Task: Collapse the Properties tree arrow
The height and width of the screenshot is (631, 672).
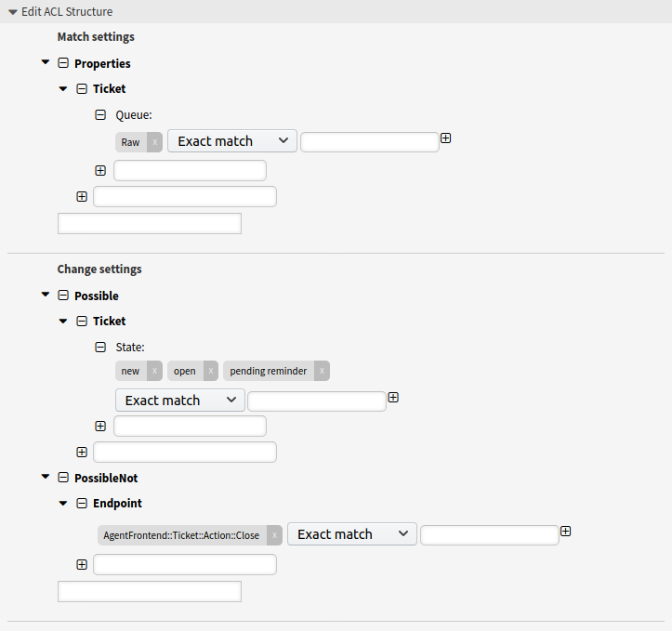Action: (46, 62)
